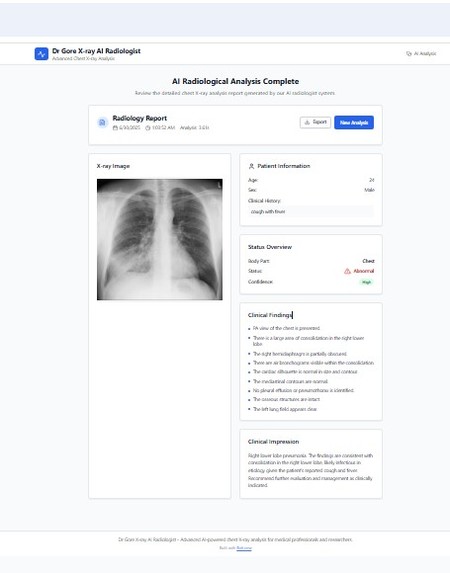
Task: Click the Patient Information person icon
Action: pyautogui.click(x=251, y=166)
